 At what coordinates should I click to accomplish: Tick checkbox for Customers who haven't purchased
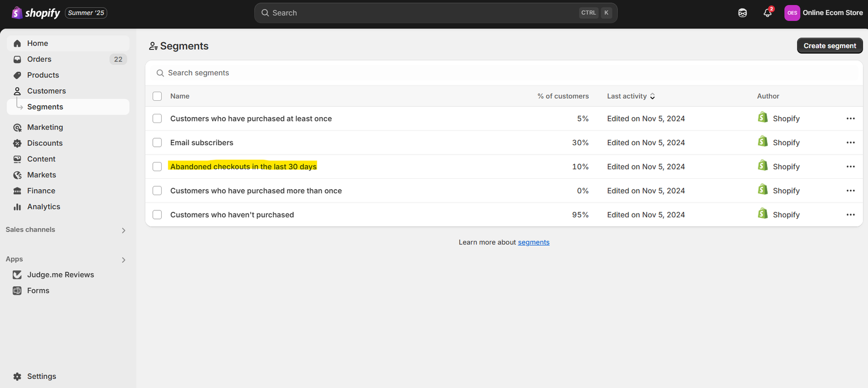pos(157,215)
